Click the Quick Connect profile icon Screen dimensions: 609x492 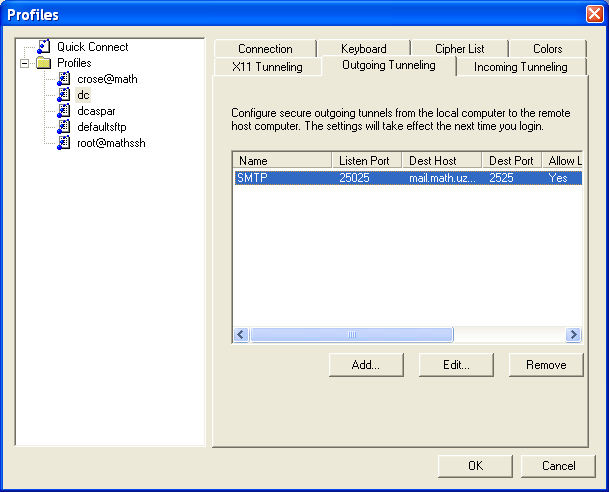(x=43, y=47)
